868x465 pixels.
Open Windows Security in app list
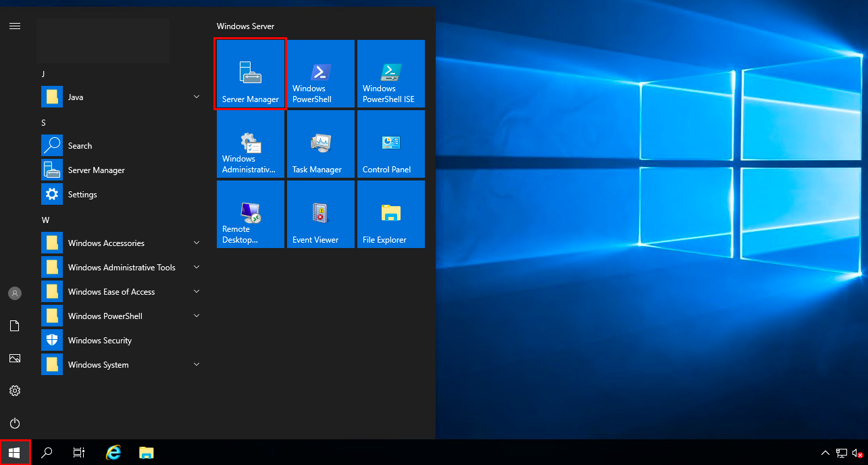(x=123, y=341)
